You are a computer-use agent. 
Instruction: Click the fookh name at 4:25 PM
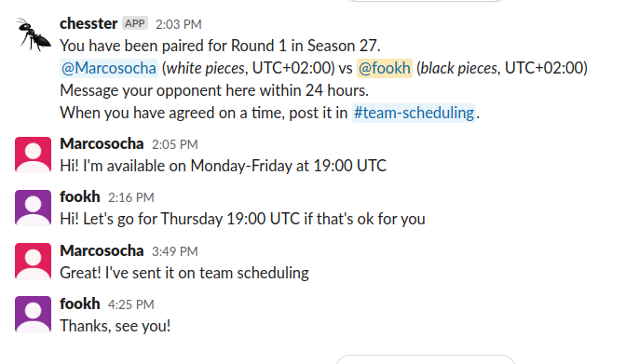click(x=80, y=303)
